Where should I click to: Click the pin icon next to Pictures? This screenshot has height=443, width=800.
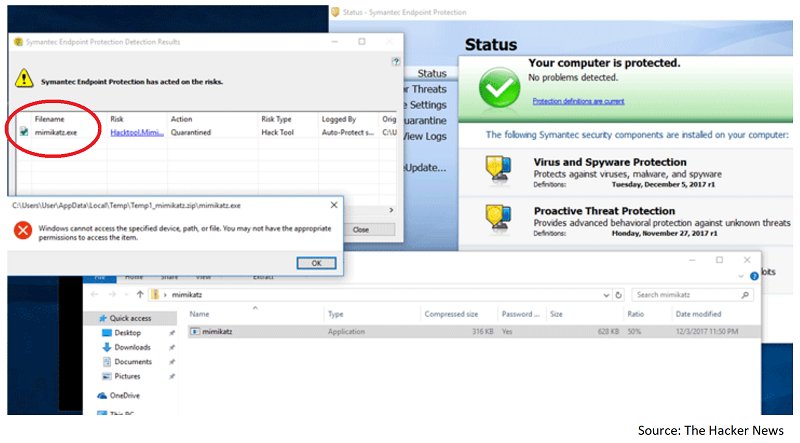click(172, 376)
